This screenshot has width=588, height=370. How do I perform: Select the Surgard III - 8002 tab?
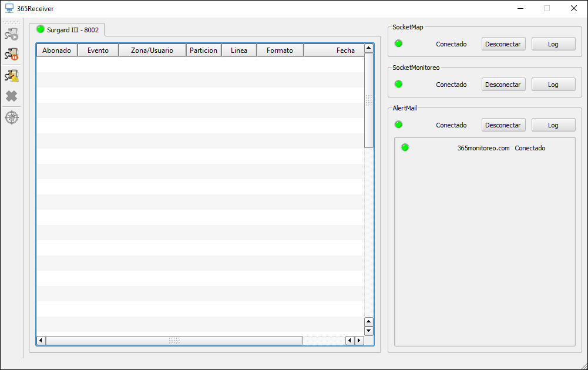(67, 29)
